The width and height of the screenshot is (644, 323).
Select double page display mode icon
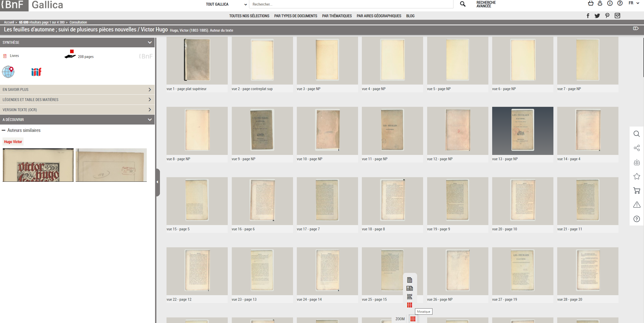[x=410, y=288]
